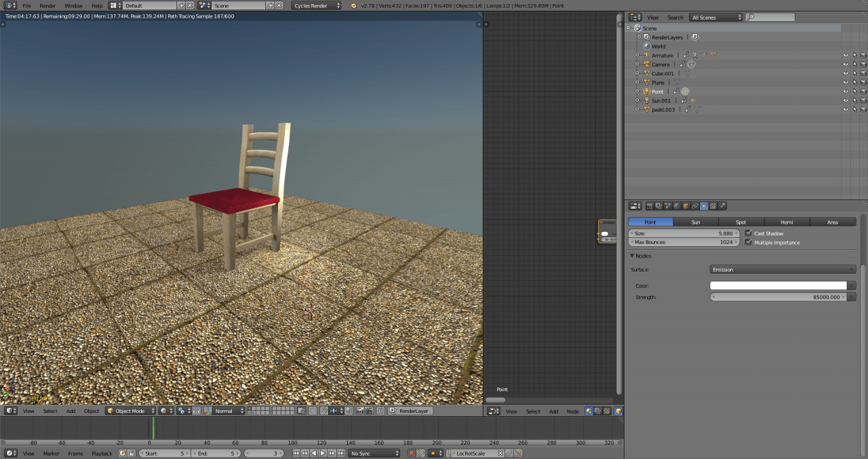Image resolution: width=868 pixels, height=459 pixels.
Task: Switch lamp type to the Spot tab
Action: tap(741, 222)
